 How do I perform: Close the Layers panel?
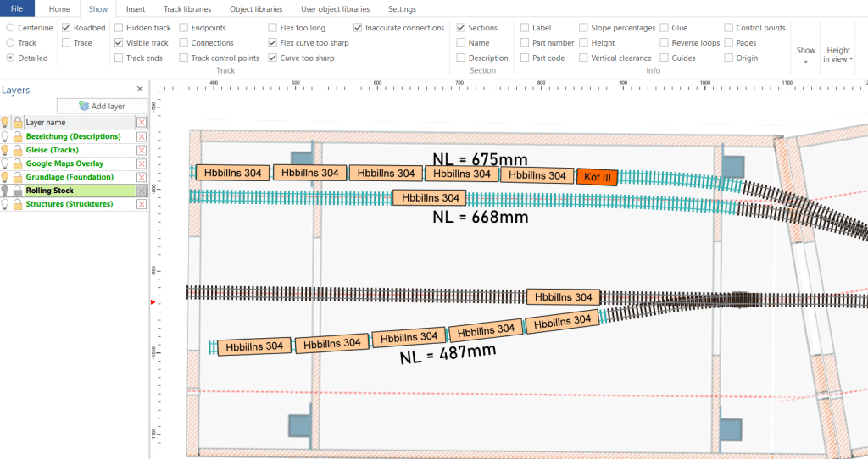click(140, 89)
